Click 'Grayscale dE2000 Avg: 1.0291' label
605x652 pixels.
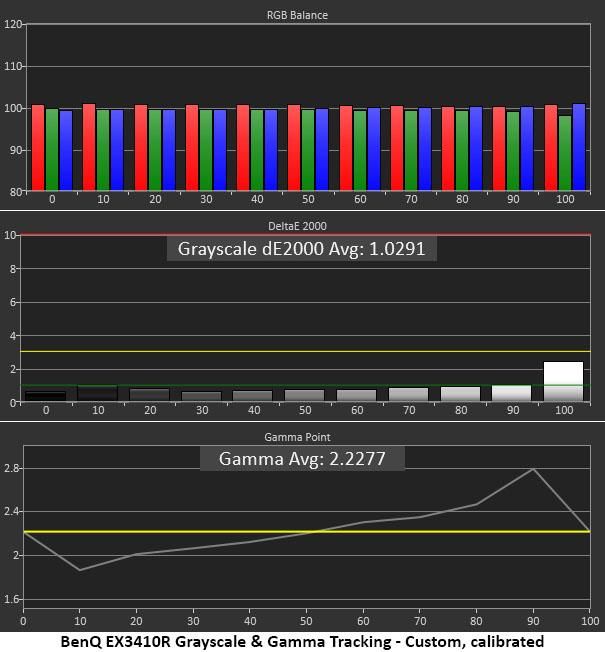(301, 249)
